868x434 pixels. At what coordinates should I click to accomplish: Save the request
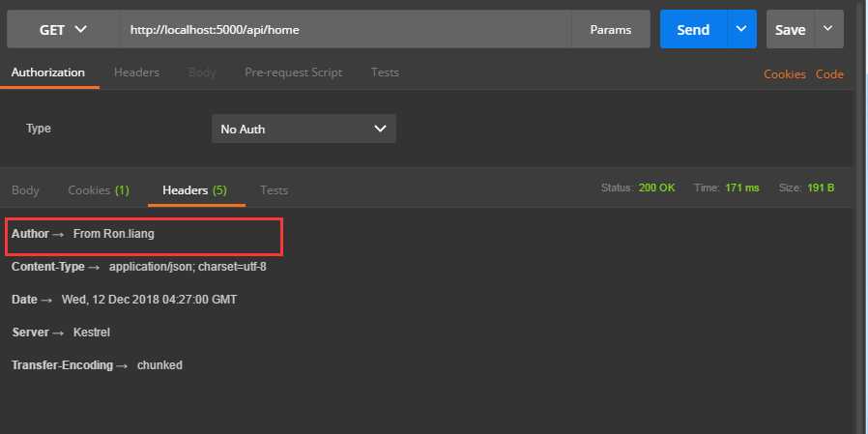[x=790, y=30]
